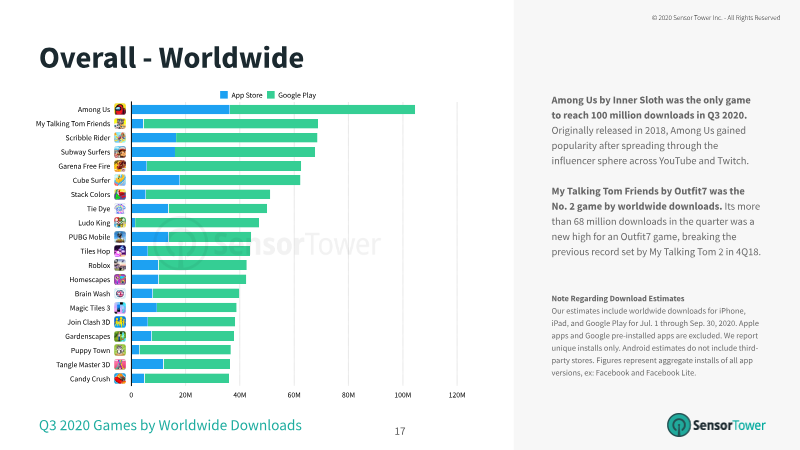Click the 'Scribble Rider' row label
Image resolution: width=800 pixels, height=450 pixels.
coord(88,138)
